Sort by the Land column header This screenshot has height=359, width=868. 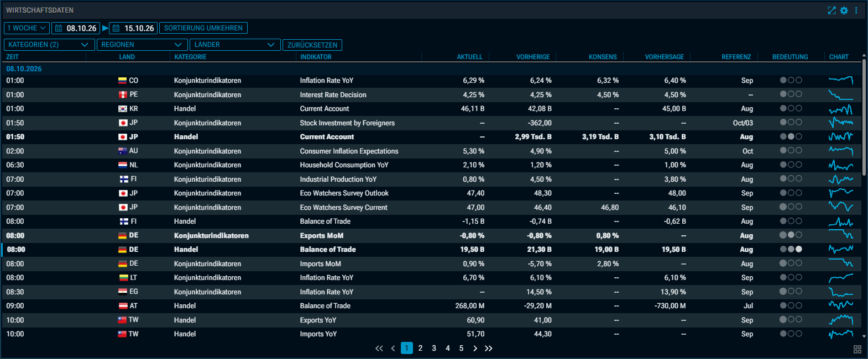(127, 57)
